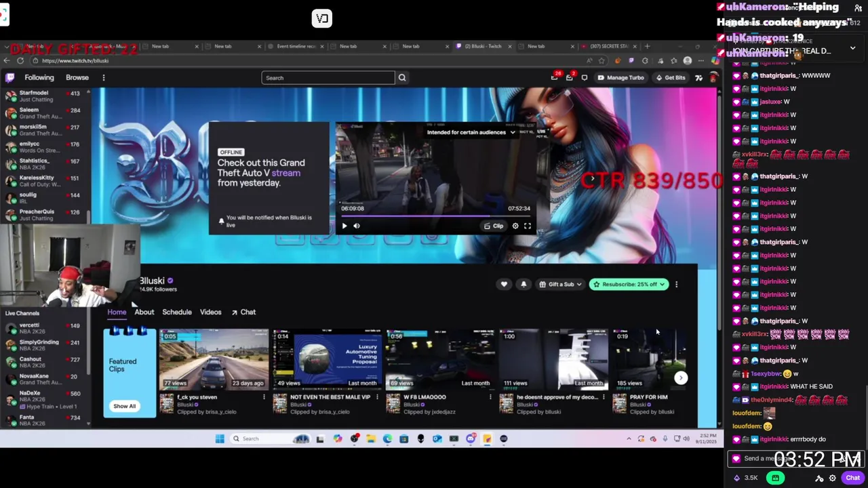
Task: Select the Home channel tab
Action: click(117, 312)
